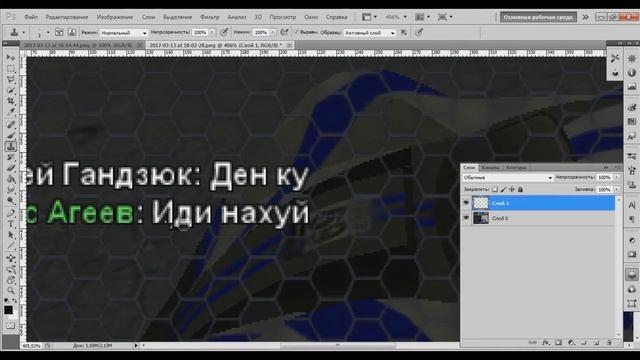Open the layer blend mode dropdown Обычные

click(x=508, y=178)
